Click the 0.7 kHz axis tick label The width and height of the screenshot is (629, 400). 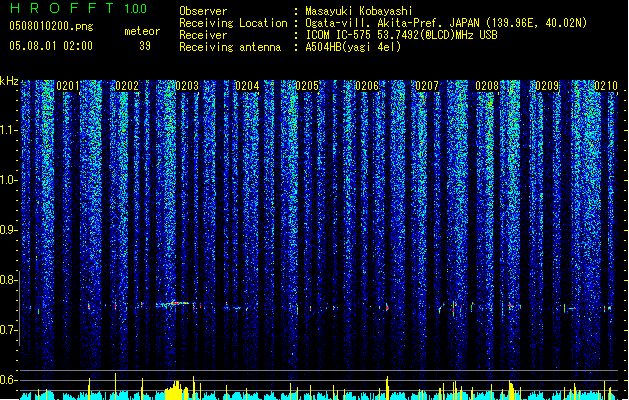pos(7,330)
